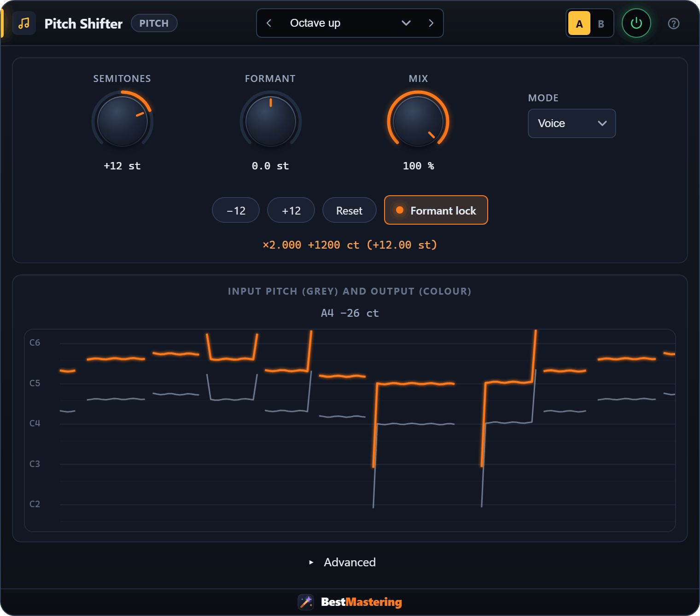Click the Semitones knob

122,122
